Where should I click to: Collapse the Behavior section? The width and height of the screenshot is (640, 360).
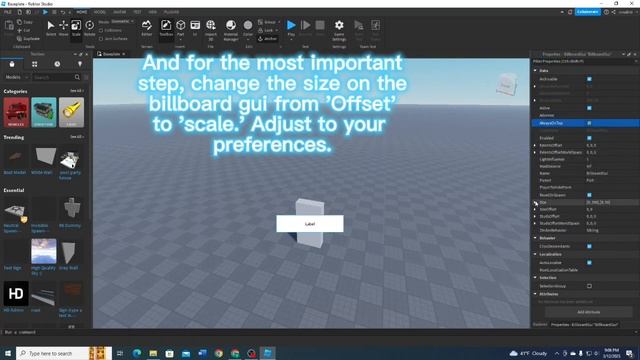tap(535, 238)
